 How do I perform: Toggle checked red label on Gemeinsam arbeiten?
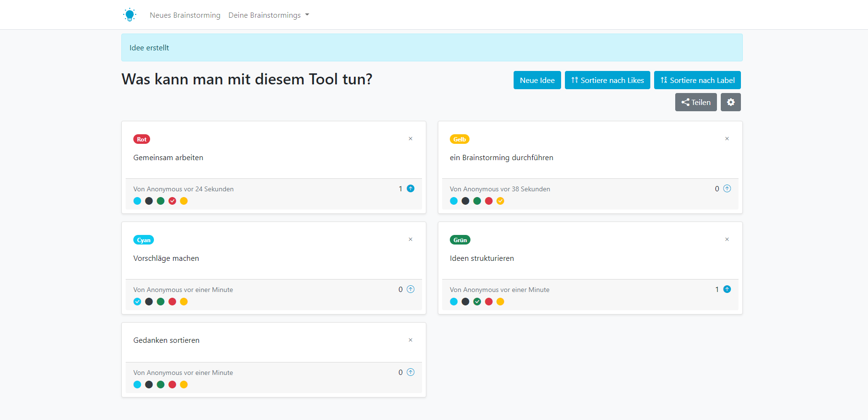(172, 201)
